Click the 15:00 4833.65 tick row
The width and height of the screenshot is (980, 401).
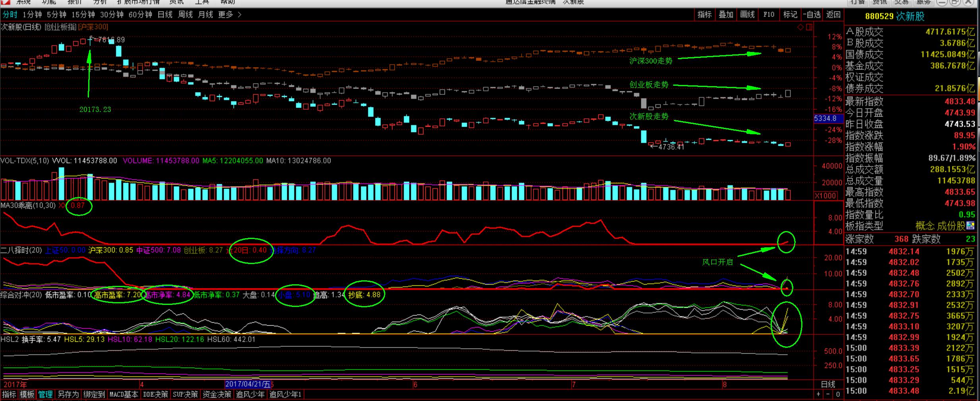point(910,359)
